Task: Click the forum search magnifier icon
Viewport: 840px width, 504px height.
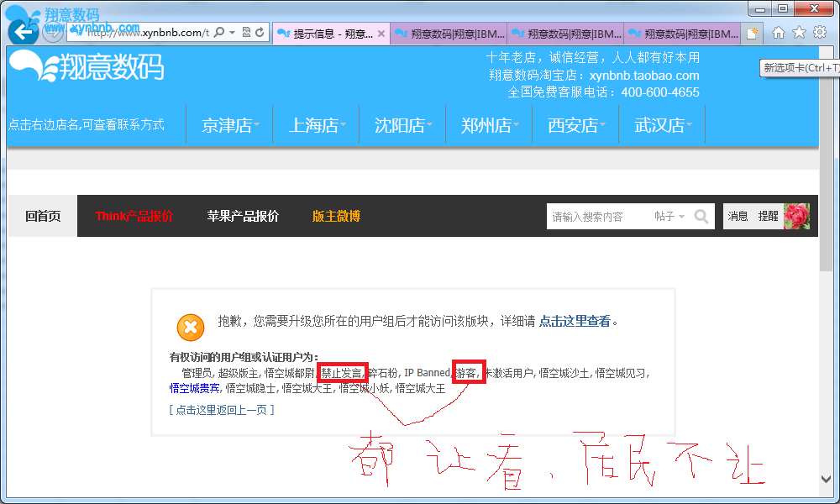Action: pos(701,217)
